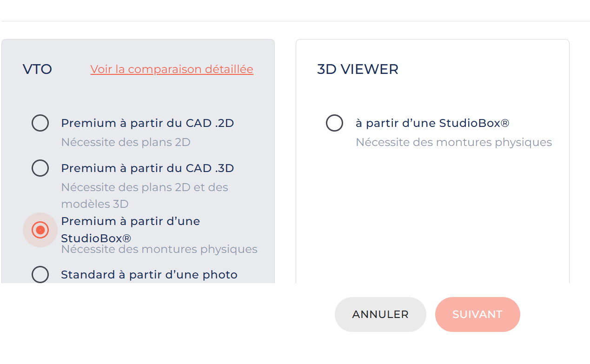The height and width of the screenshot is (364, 590).
Task: Click VTO card's 'Nécessite des montures physiques' text
Action: point(159,249)
